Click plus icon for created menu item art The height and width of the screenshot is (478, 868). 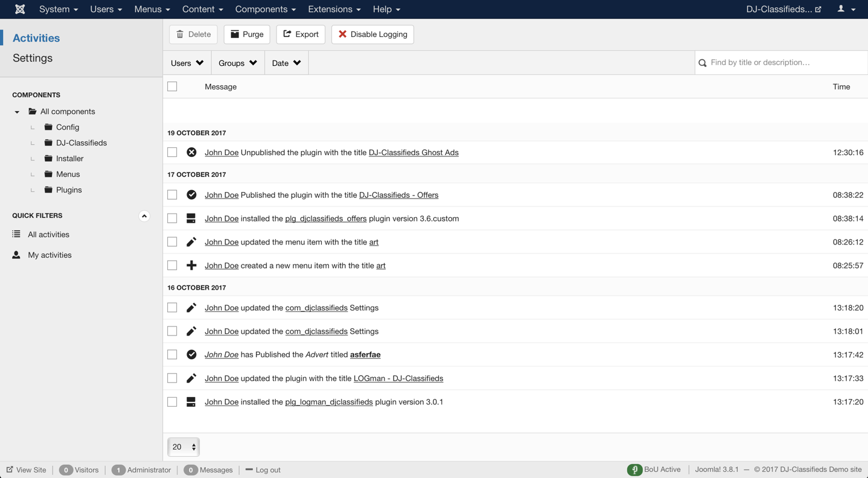click(191, 266)
